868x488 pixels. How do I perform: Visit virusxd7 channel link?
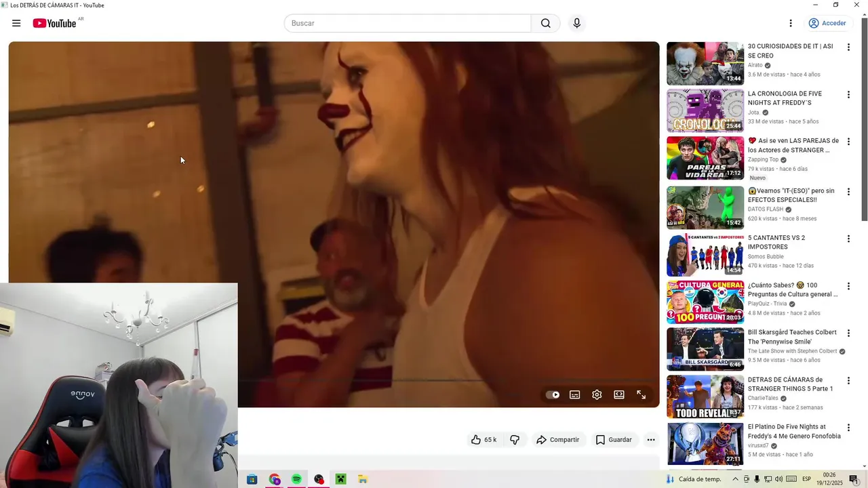click(758, 446)
